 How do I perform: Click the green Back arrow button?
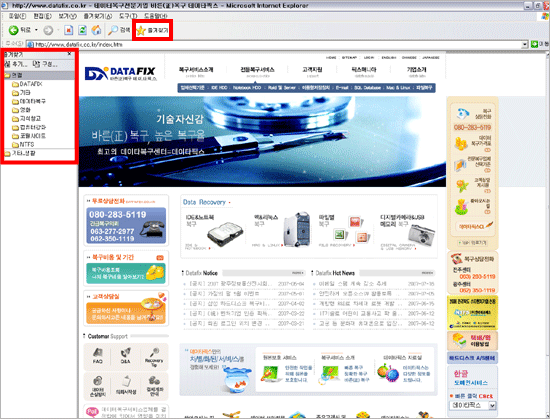(13, 30)
